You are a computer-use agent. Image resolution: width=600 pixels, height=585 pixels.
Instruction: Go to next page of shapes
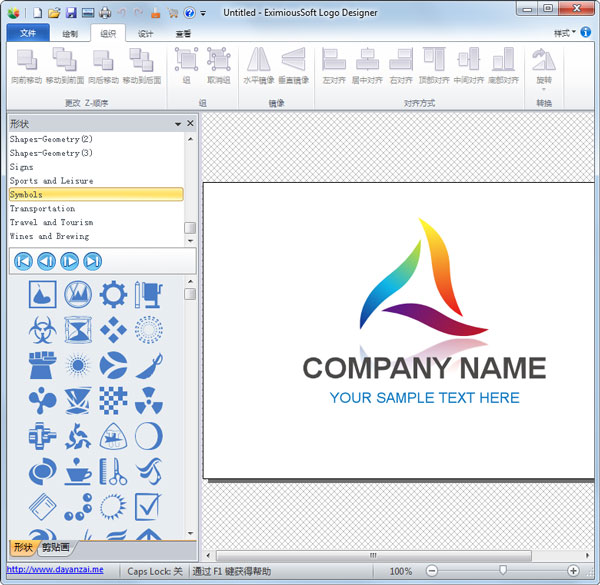[70, 261]
